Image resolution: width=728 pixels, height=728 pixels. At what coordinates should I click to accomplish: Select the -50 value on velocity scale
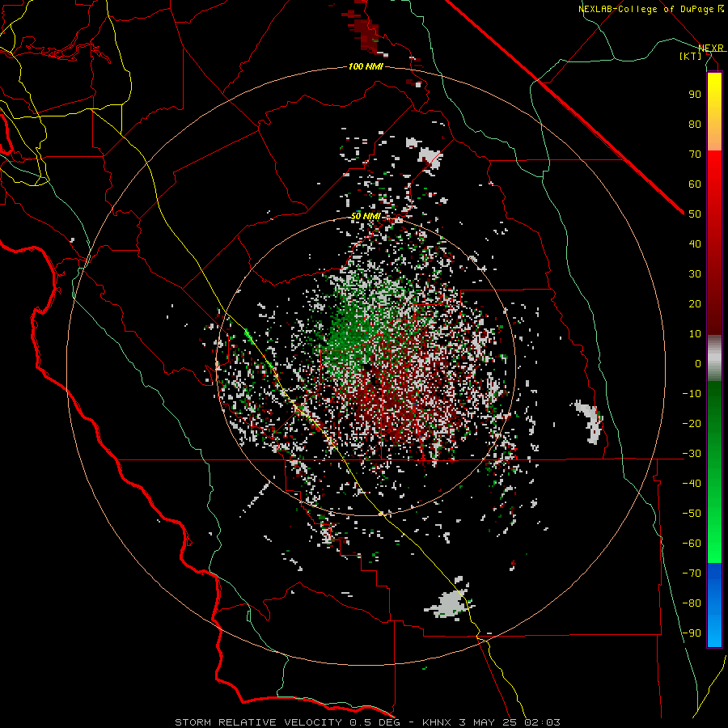coord(692,514)
